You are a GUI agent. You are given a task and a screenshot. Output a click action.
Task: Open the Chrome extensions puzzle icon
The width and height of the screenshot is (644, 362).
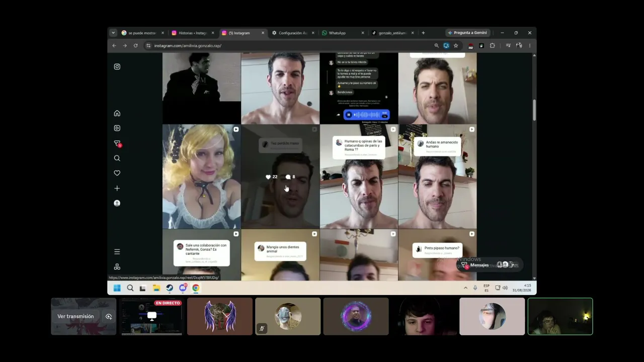(x=492, y=46)
